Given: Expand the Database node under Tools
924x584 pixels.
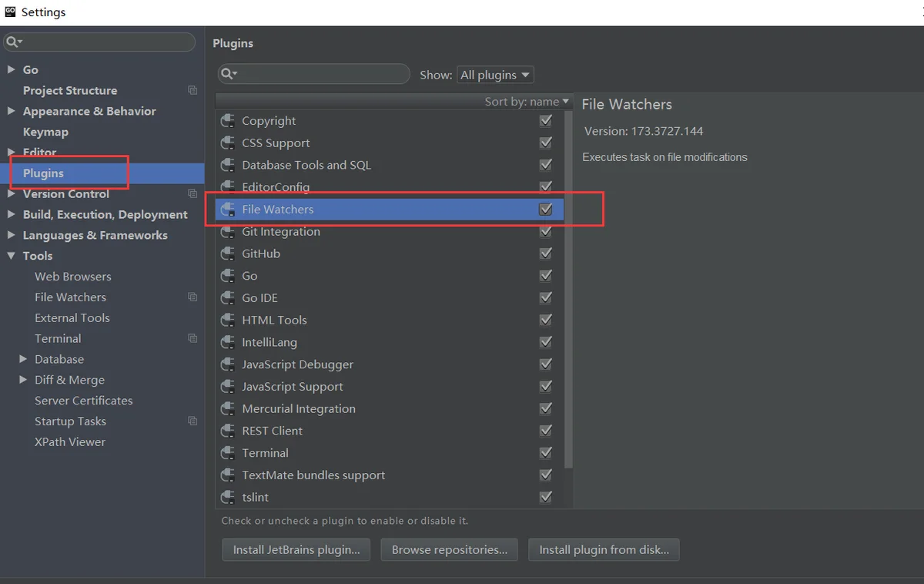Looking at the screenshot, I should tap(23, 359).
